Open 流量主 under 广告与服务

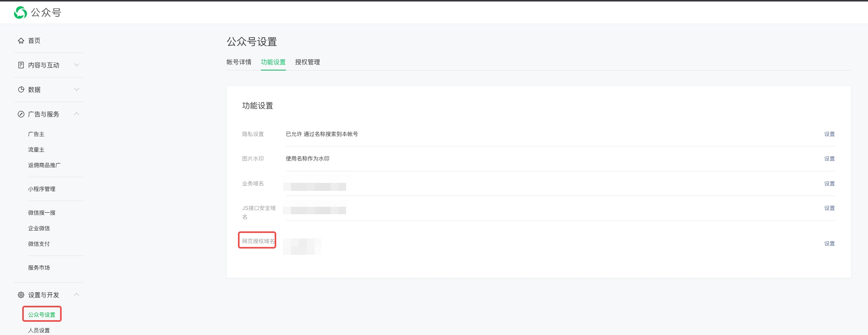(x=36, y=150)
